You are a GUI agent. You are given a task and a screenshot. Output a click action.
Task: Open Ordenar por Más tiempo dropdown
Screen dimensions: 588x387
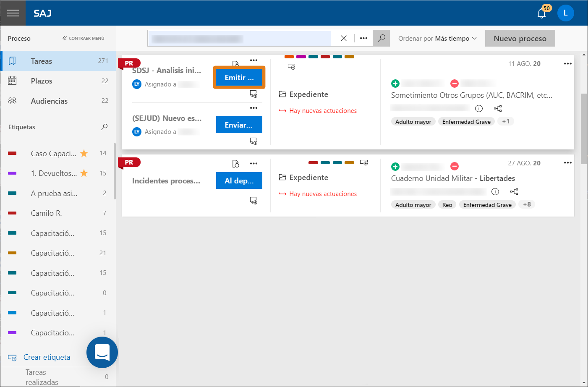(438, 38)
